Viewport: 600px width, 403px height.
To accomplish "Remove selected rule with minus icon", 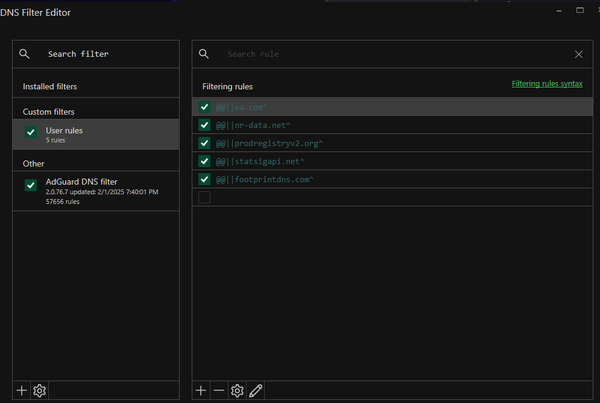I will click(x=219, y=390).
